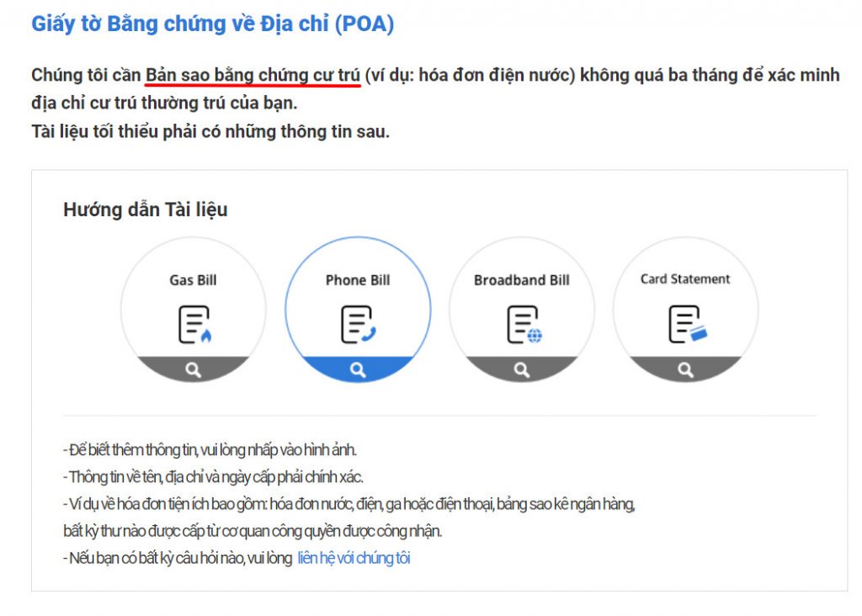This screenshot has width=862, height=616.
Task: Click the Gas Bill document flame icon
Action: click(194, 325)
